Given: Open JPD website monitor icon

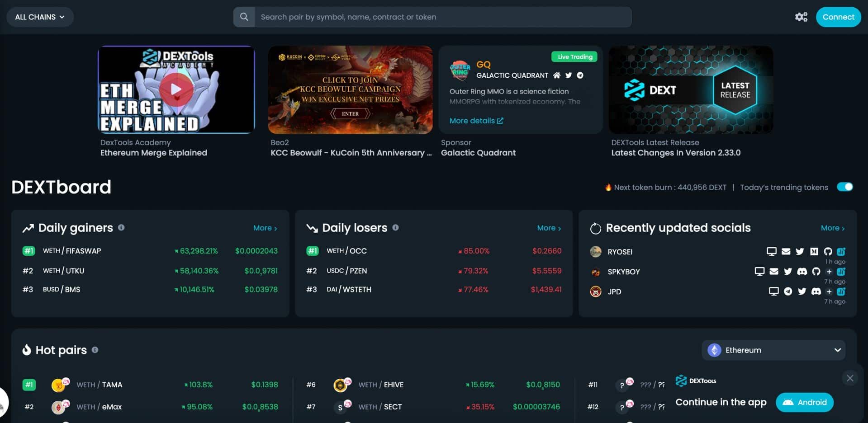Looking at the screenshot, I should coord(774,291).
